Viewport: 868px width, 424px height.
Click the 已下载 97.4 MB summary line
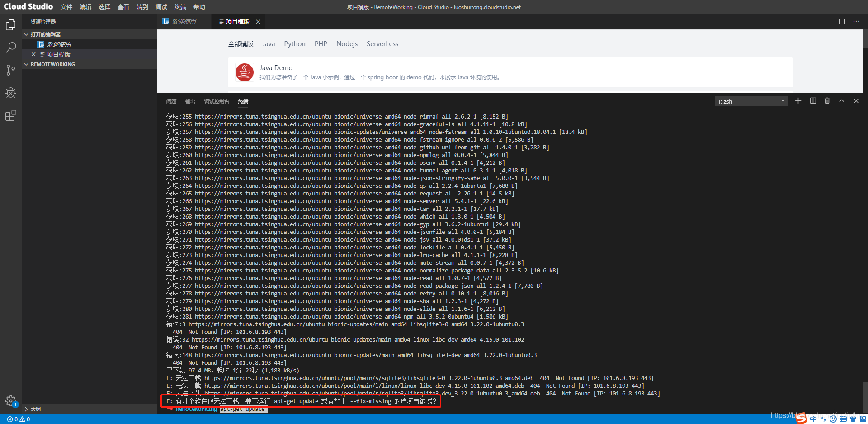click(232, 371)
